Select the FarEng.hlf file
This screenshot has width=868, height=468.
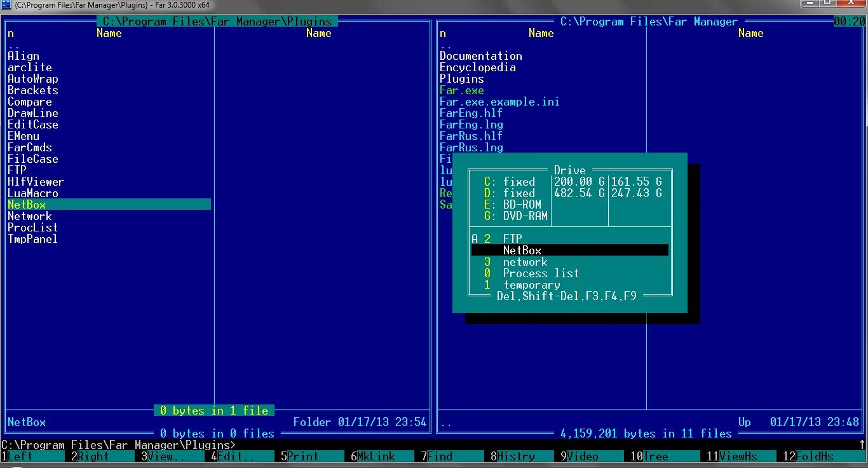click(x=471, y=113)
